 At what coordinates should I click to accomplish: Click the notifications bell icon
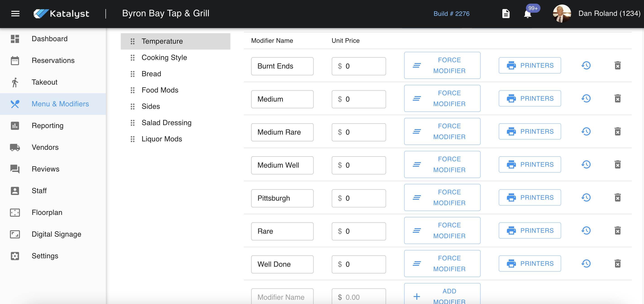tap(527, 14)
